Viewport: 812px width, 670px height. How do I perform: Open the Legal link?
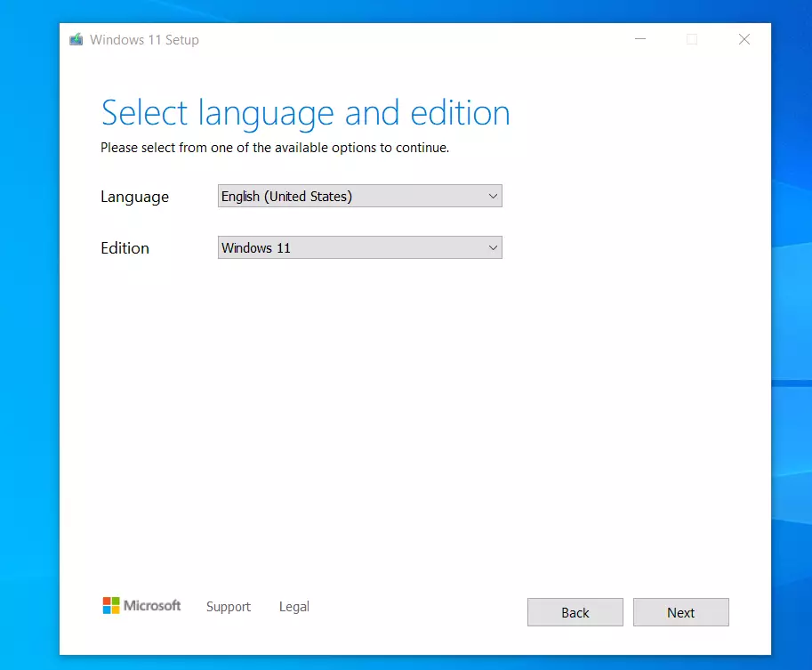coord(294,606)
